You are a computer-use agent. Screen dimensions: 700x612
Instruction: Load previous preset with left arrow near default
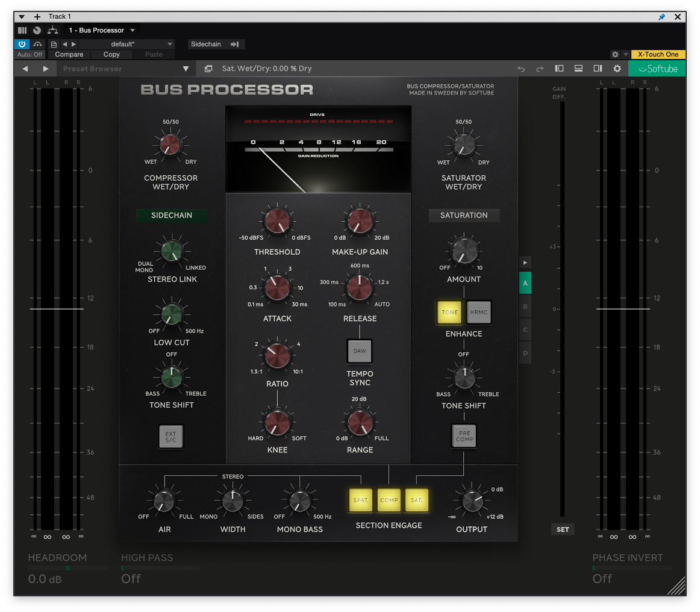pyautogui.click(x=64, y=44)
